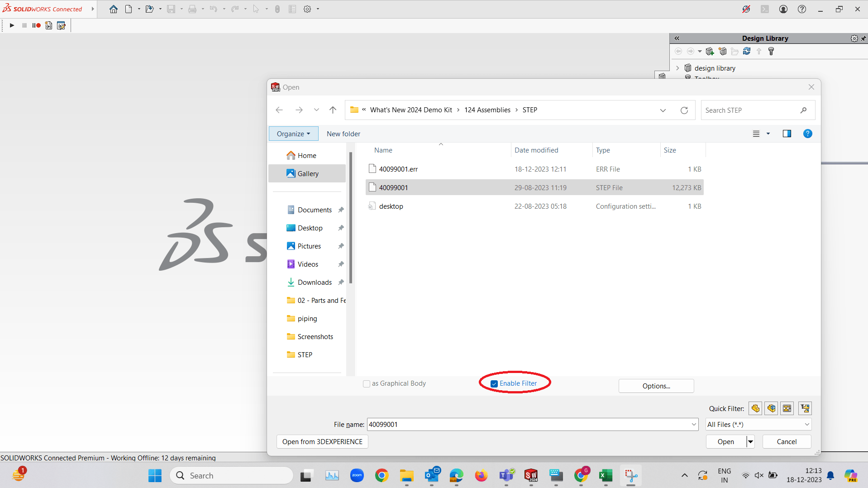Expand the design library tree node
The width and height of the screenshot is (868, 488).
(x=677, y=68)
